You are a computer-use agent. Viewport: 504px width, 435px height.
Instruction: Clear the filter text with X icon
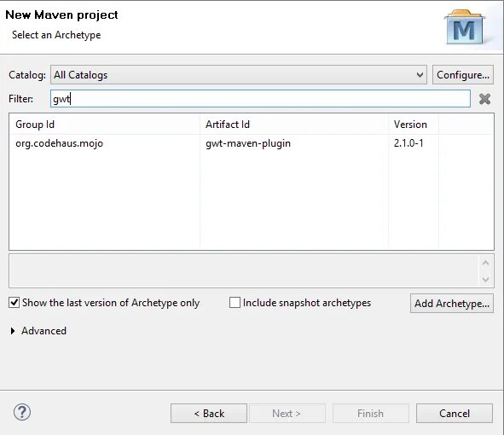[484, 99]
